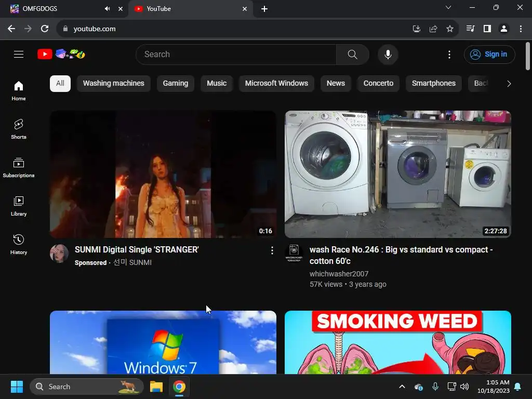
Task: Click the youtube.com address bar
Action: click(x=234, y=29)
